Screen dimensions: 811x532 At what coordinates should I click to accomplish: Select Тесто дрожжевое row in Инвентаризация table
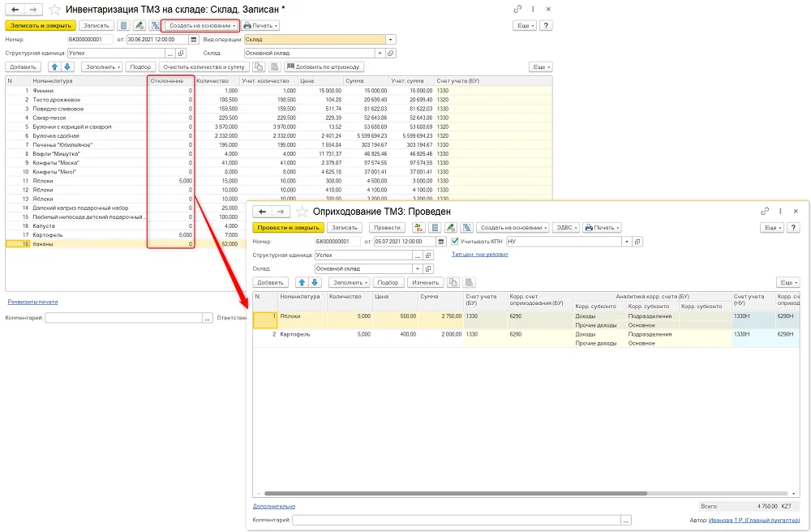tap(279, 100)
